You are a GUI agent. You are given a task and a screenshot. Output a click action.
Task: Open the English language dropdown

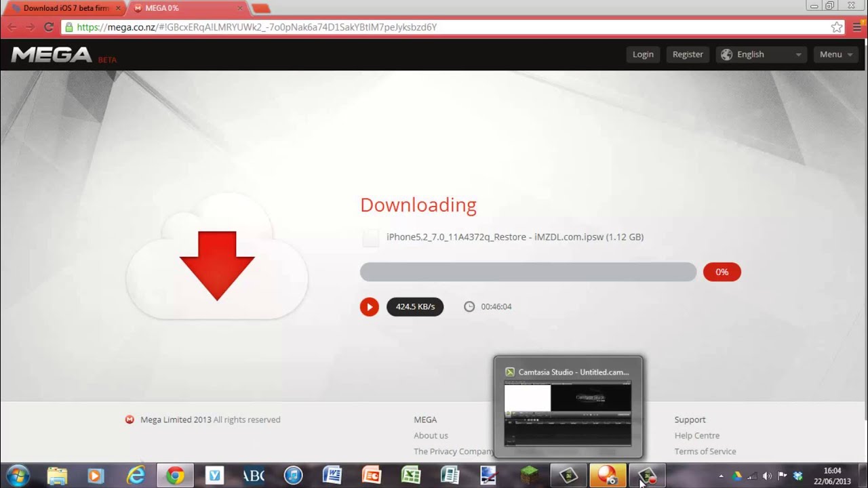762,54
